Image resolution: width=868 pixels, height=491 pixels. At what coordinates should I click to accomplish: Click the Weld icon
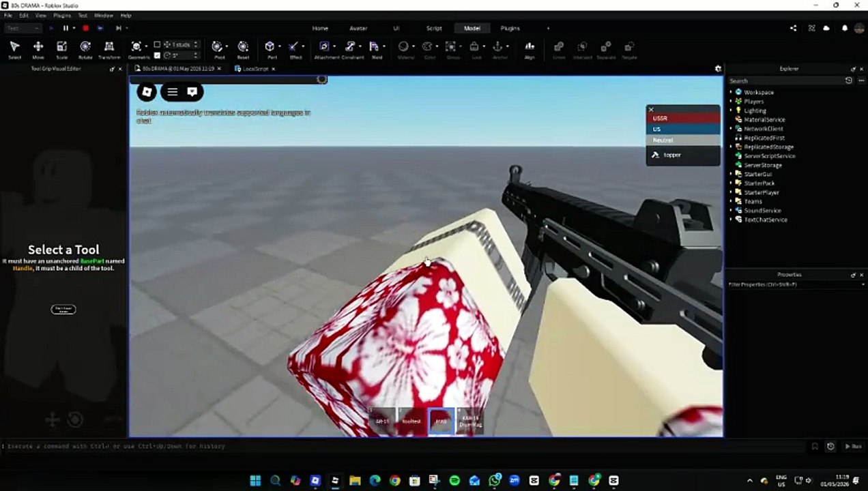point(374,47)
